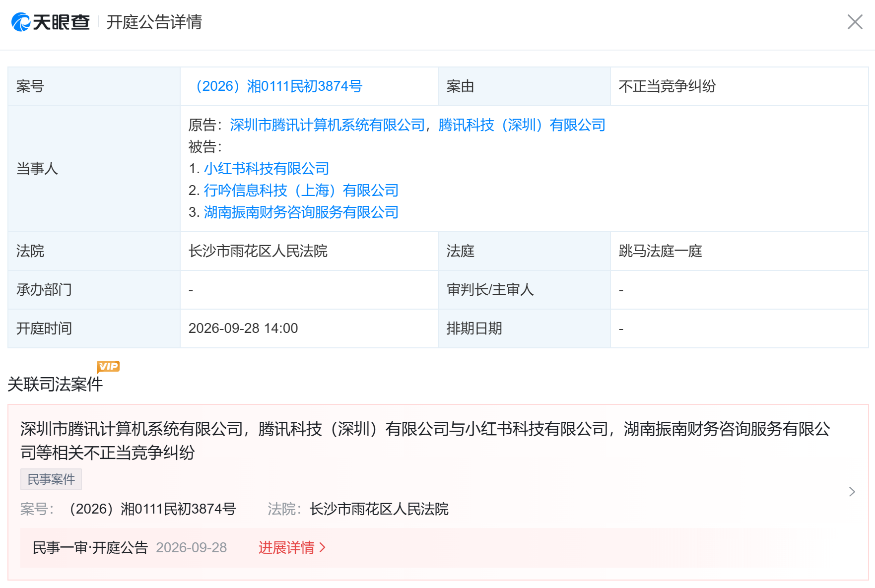Open plaintiff 腾讯科技（深圳）有限公司 link
875x588 pixels.
coord(522,125)
